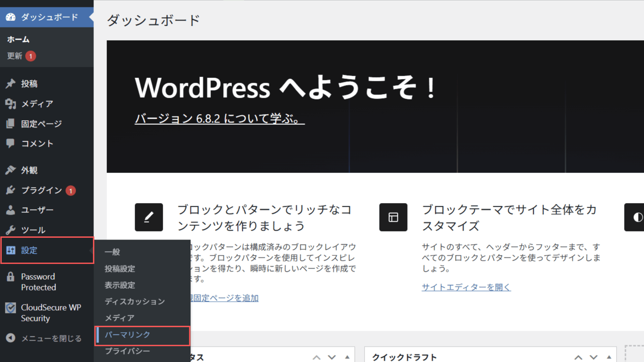
Task: Select プライバシー in settings flyout
Action: [127, 351]
